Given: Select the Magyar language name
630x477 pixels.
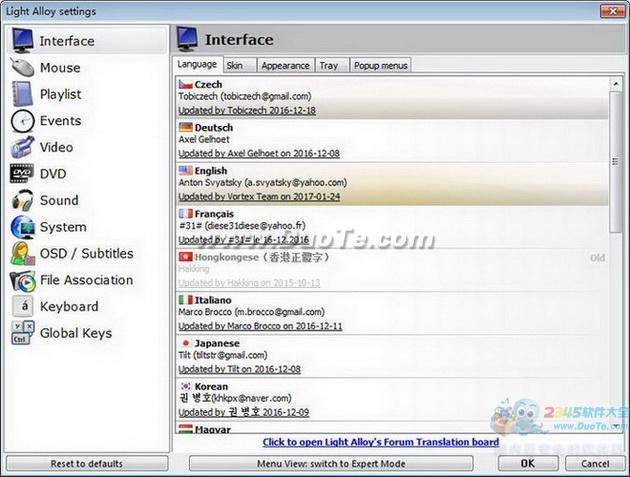Looking at the screenshot, I should point(213,429).
